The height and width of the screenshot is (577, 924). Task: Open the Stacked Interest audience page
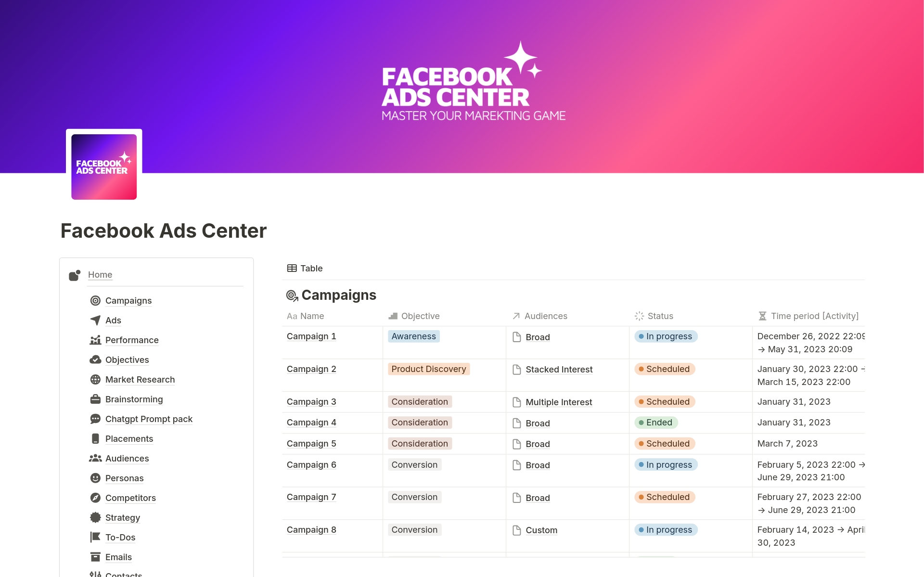click(559, 370)
